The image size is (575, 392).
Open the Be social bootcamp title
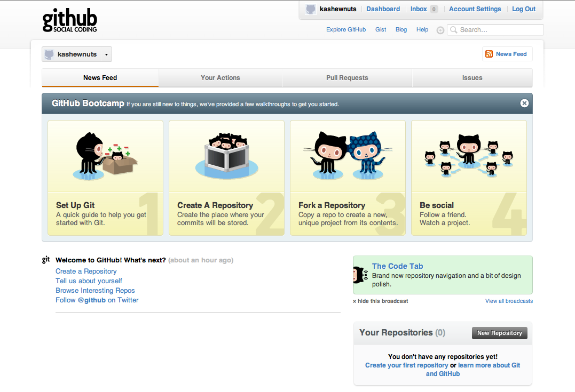coord(437,205)
